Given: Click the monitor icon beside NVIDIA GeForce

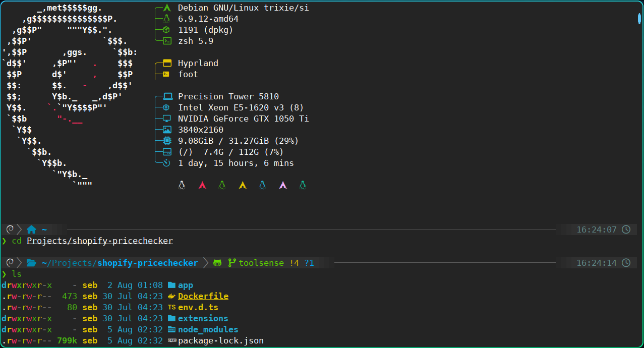Looking at the screenshot, I should [167, 119].
